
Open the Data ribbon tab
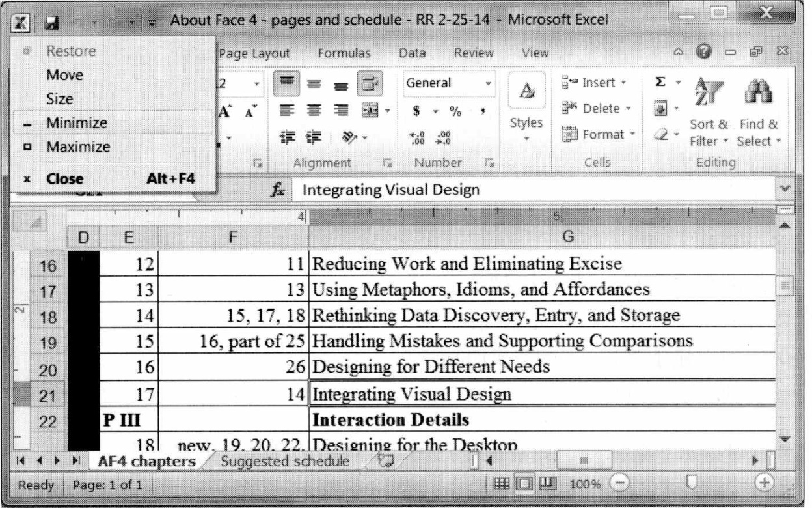point(411,55)
